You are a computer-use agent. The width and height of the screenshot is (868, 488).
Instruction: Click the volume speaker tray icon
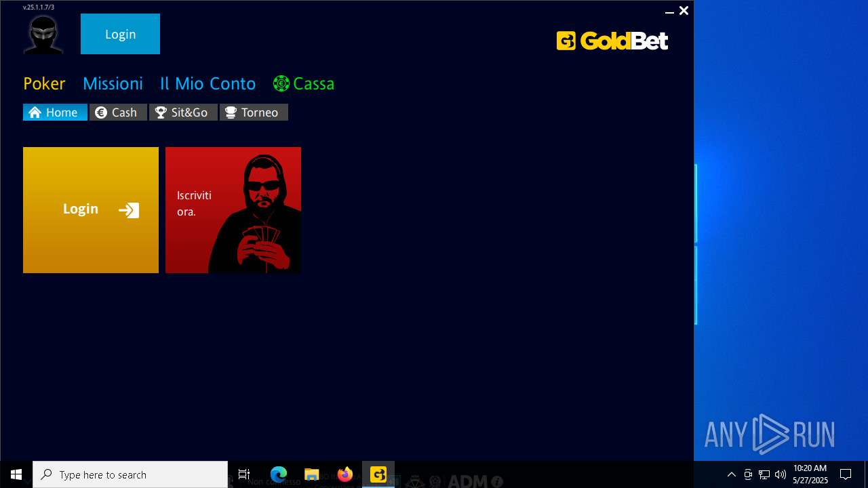[x=780, y=474]
